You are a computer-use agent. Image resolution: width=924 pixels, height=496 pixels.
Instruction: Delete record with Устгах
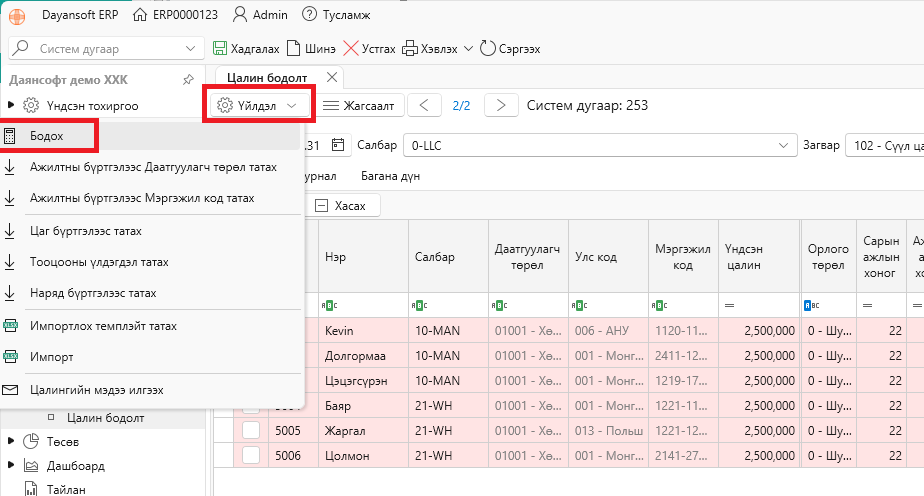(369, 48)
